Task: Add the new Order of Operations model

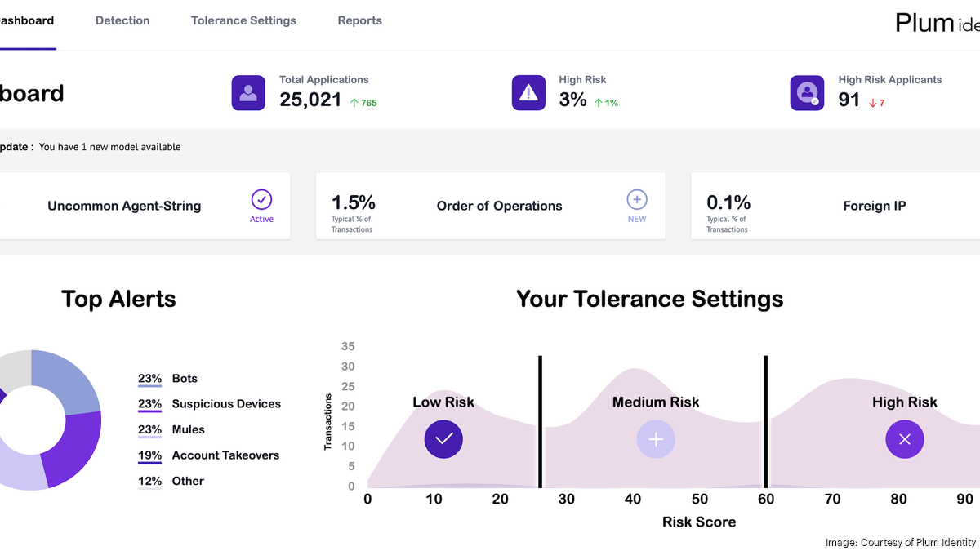Action: (636, 200)
